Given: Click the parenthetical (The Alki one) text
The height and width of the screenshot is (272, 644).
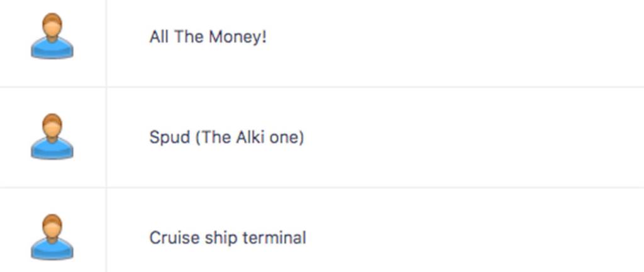Looking at the screenshot, I should click(250, 137).
